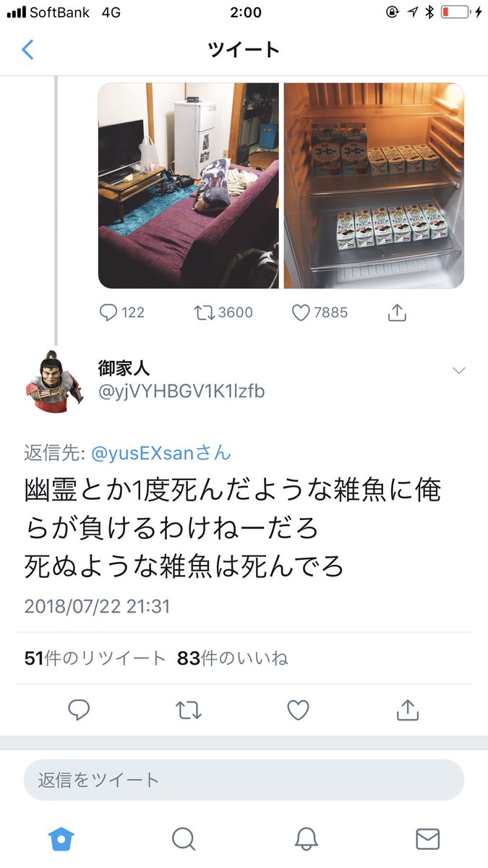488x868 pixels.
Task: View the 83件のいいね list
Action: coord(232,658)
